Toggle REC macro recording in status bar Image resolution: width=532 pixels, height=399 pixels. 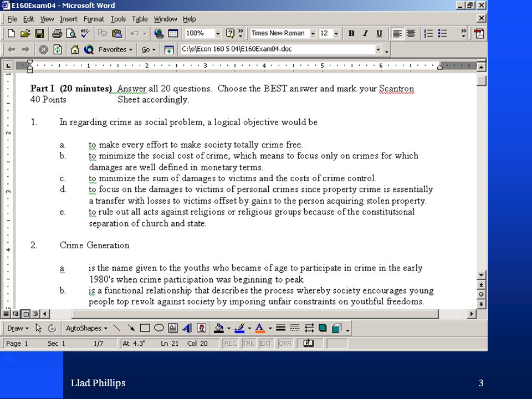(231, 344)
